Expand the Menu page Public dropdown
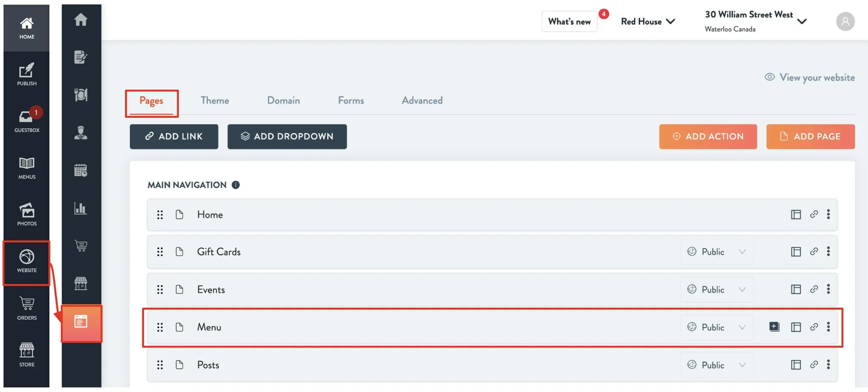Image resolution: width=868 pixels, height=392 pixels. click(x=717, y=327)
